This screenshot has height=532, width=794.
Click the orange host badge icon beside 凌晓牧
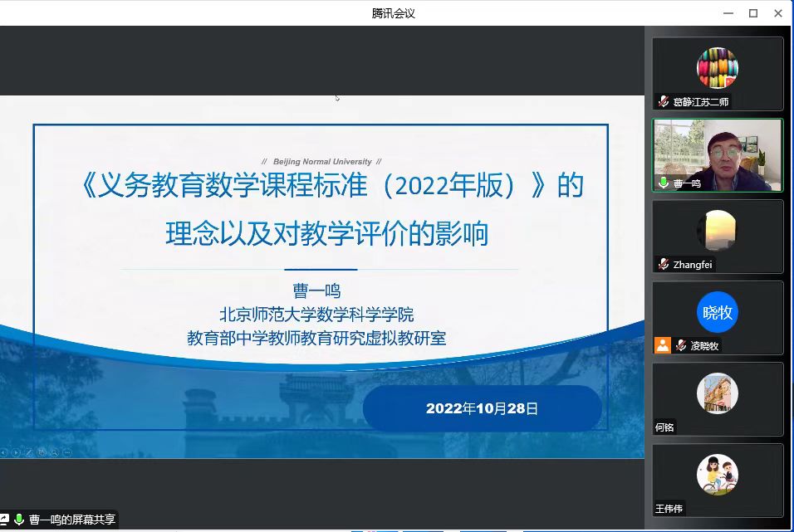[662, 345]
